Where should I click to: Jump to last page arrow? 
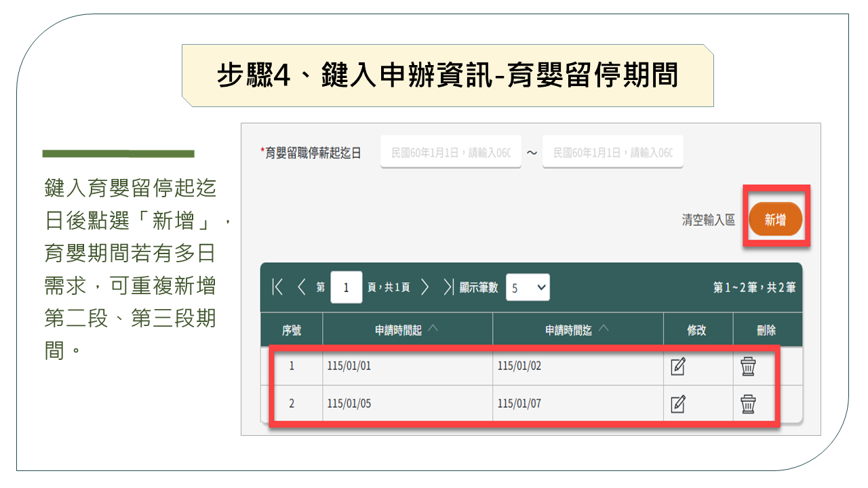click(448, 287)
